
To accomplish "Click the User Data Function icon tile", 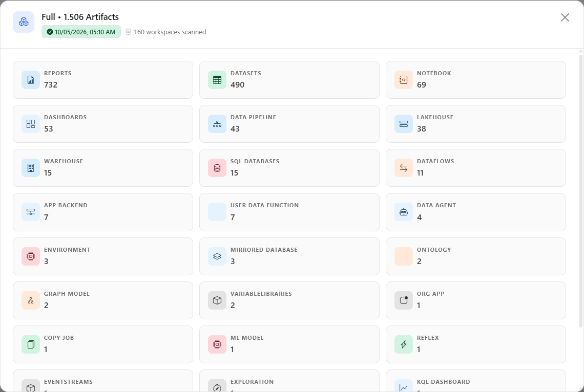I will click(217, 212).
